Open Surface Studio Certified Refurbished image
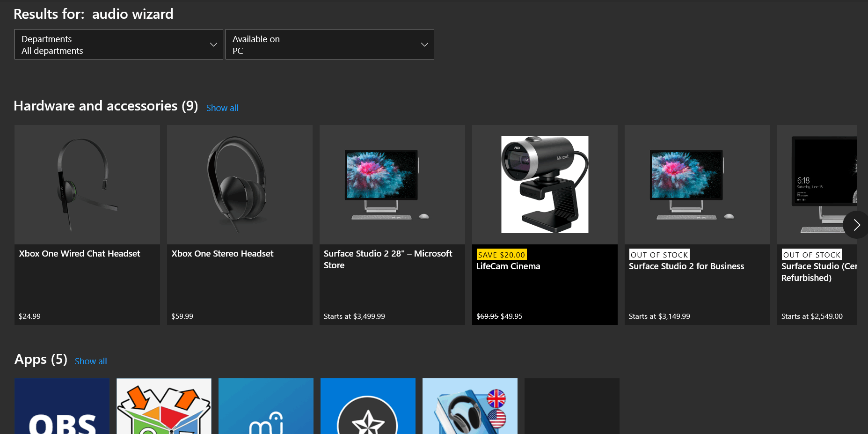The height and width of the screenshot is (434, 868). pos(817,184)
